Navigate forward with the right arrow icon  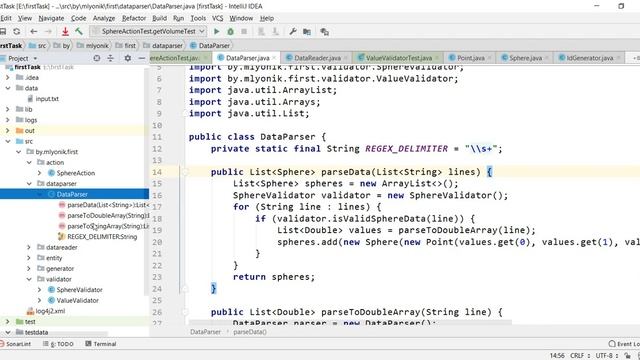(x=48, y=31)
